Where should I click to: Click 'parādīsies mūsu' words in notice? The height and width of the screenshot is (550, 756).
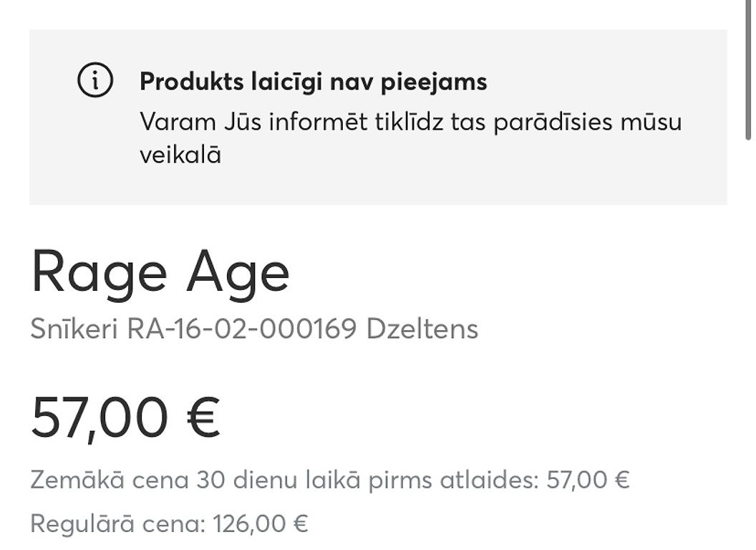click(x=588, y=122)
